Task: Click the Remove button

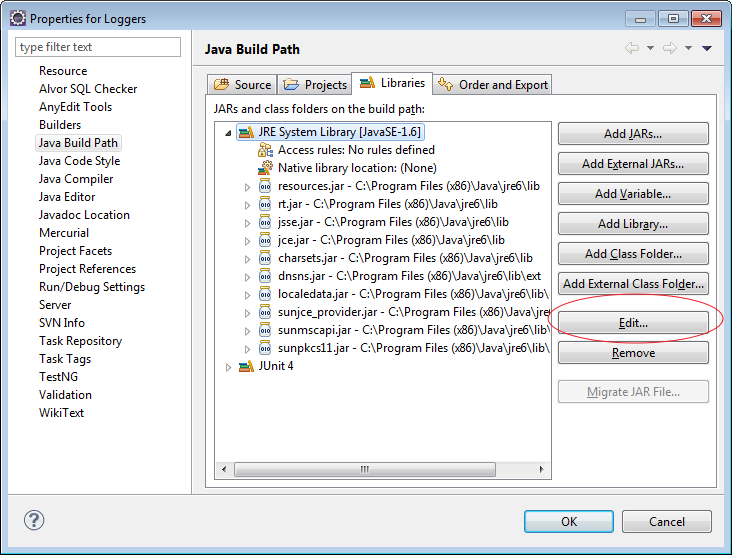Action: pos(633,353)
